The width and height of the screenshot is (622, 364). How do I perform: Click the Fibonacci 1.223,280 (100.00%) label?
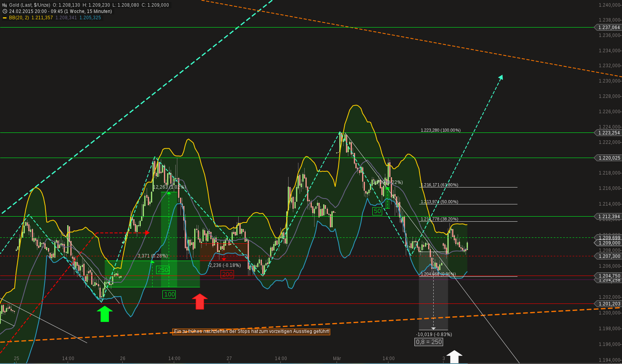click(x=440, y=130)
